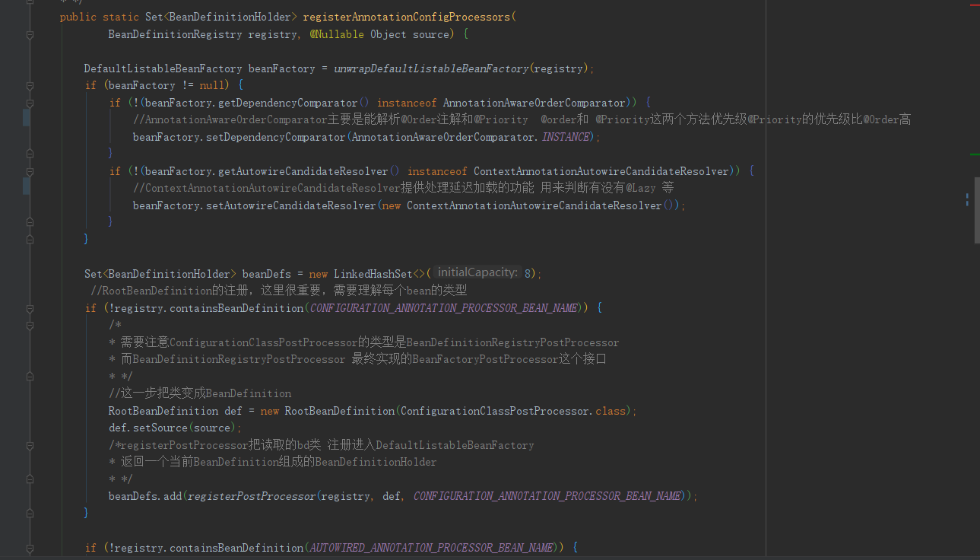This screenshot has width=980, height=560.
Task: Click the beanDefs variable declaration
Action: click(x=267, y=274)
